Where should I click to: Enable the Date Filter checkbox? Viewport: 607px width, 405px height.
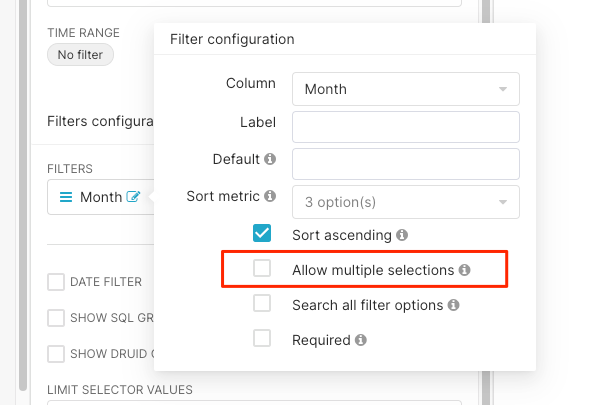pos(56,282)
